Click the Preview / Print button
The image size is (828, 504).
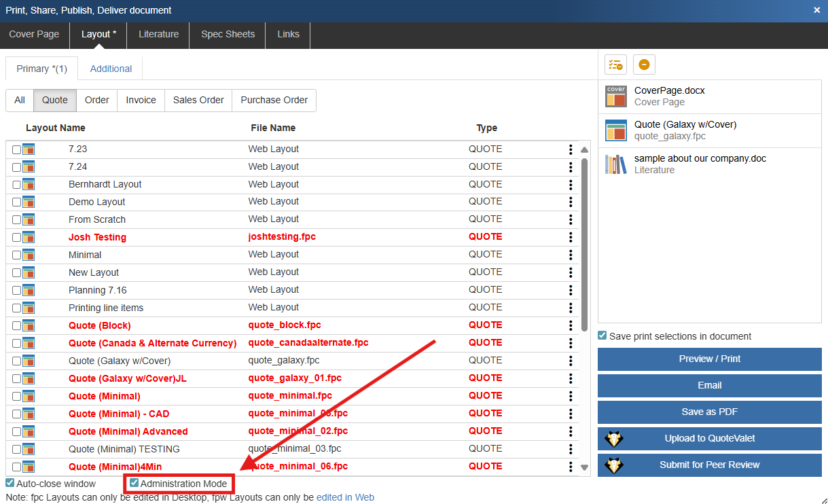click(709, 359)
